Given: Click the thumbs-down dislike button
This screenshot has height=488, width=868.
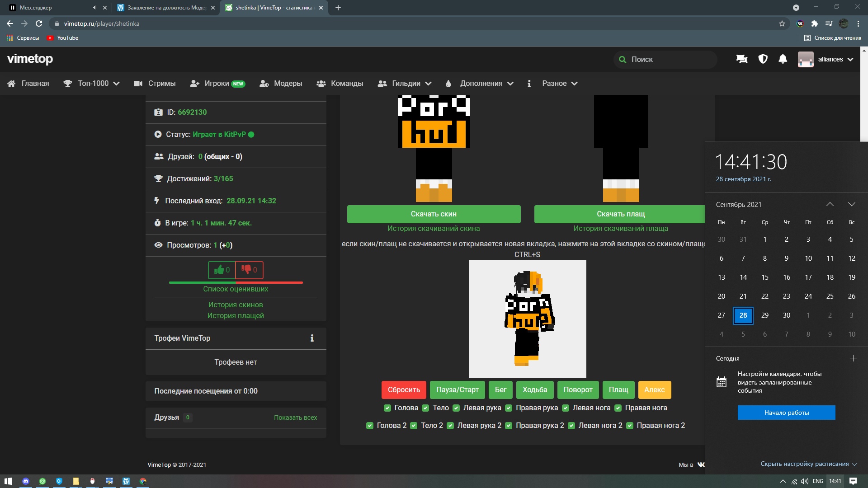Looking at the screenshot, I should coord(249,270).
